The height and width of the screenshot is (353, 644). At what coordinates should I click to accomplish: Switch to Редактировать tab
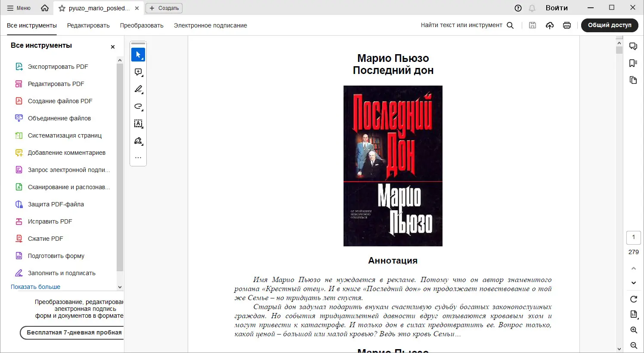tap(88, 25)
